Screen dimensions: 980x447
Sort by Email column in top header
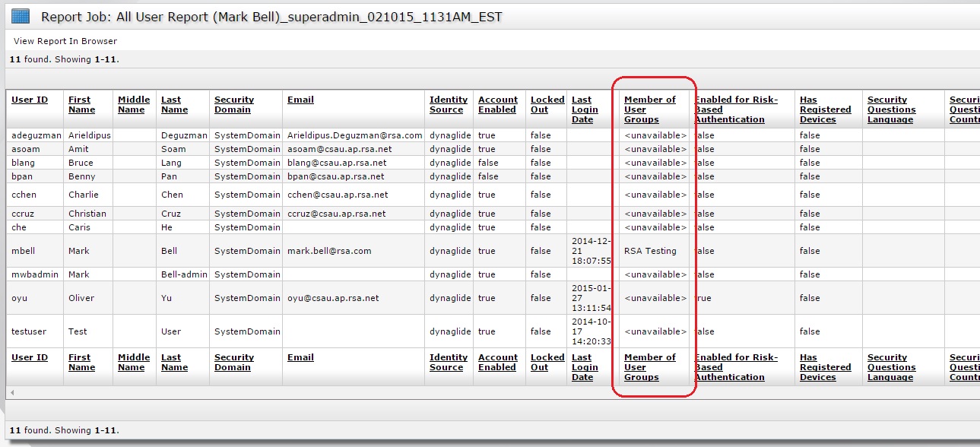[300, 100]
